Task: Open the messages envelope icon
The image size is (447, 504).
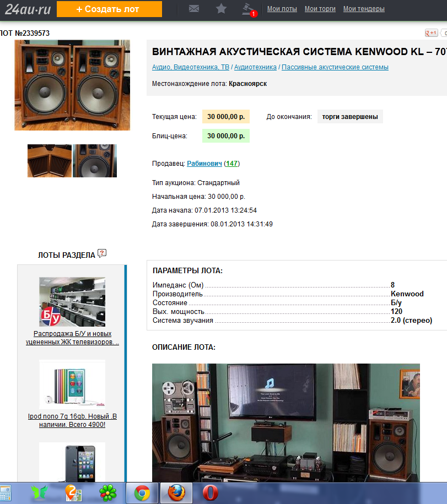Action: pos(194,9)
